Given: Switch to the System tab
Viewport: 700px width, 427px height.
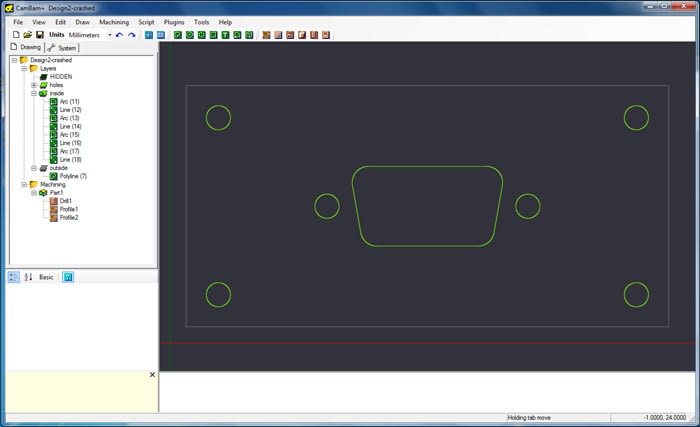Looking at the screenshot, I should point(62,48).
